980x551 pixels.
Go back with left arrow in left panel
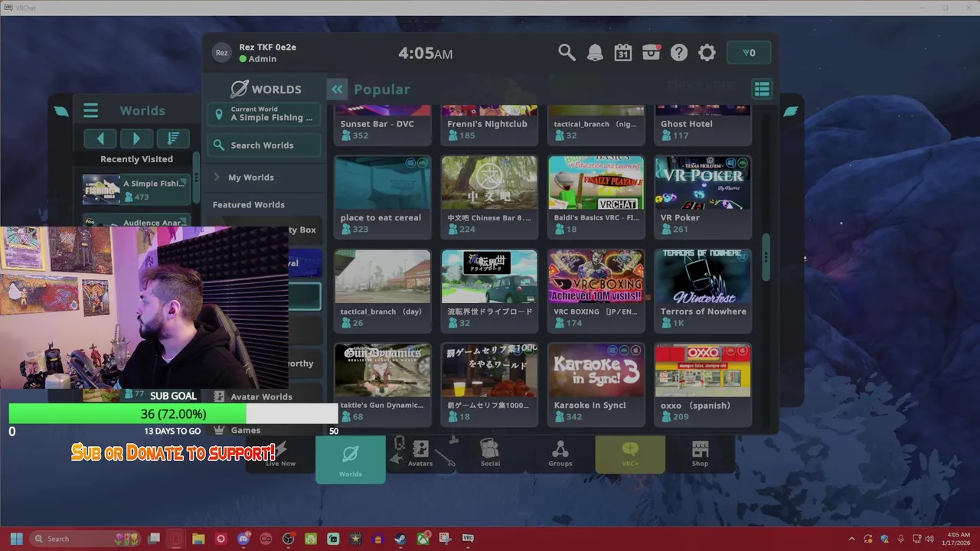(x=100, y=139)
